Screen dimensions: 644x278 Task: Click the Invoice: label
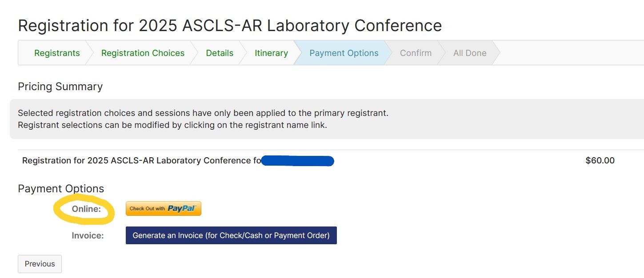tap(88, 235)
